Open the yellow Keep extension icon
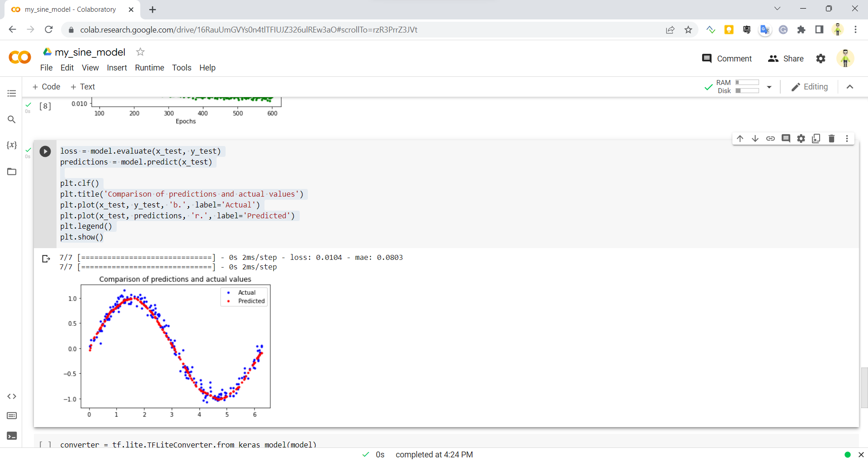Viewport: 868px width, 461px height. (x=729, y=30)
